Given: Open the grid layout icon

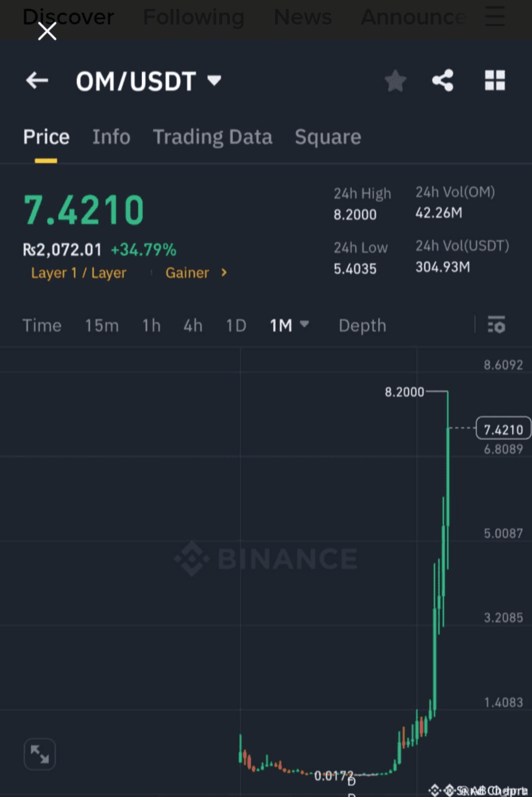Looking at the screenshot, I should coord(495,80).
